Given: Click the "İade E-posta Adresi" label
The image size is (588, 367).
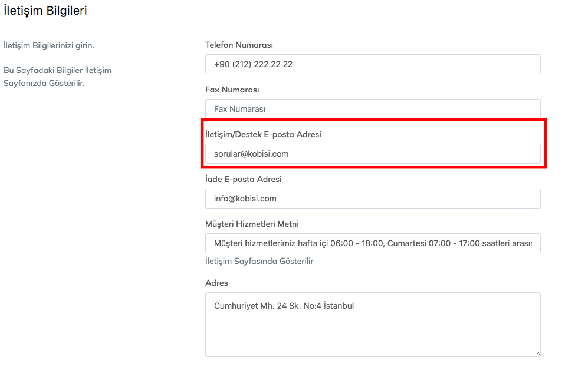Looking at the screenshot, I should [243, 179].
